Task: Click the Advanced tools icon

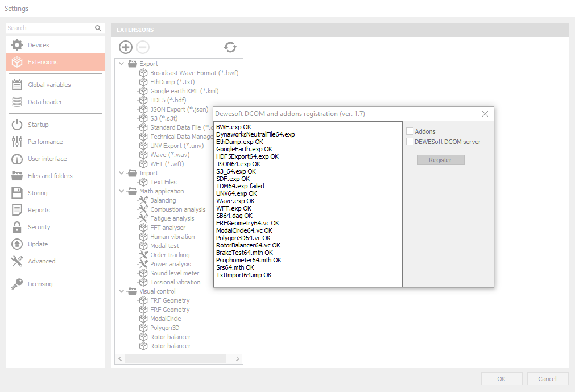Action: (17, 261)
